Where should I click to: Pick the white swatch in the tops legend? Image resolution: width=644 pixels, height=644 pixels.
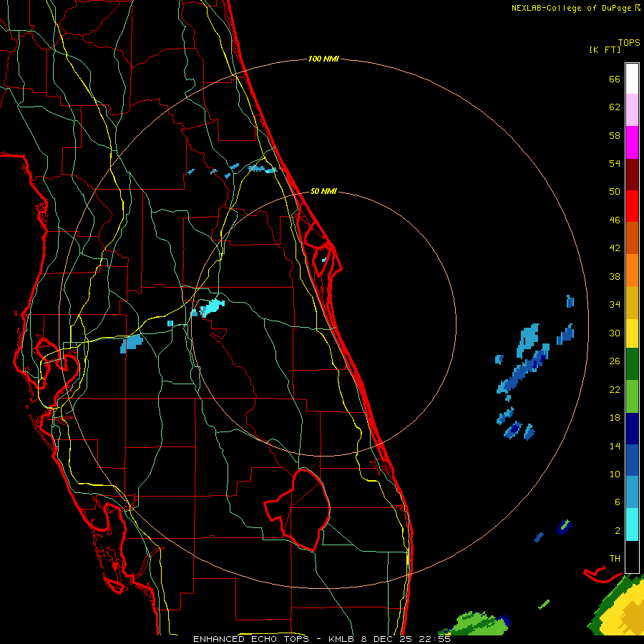point(632,79)
